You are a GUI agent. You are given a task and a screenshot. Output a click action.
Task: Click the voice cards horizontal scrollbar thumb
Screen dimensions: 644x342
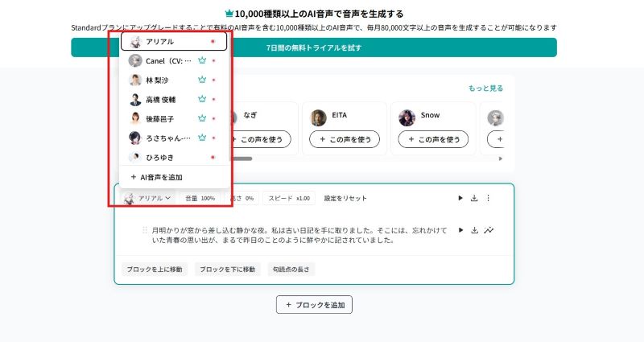[x=242, y=159]
